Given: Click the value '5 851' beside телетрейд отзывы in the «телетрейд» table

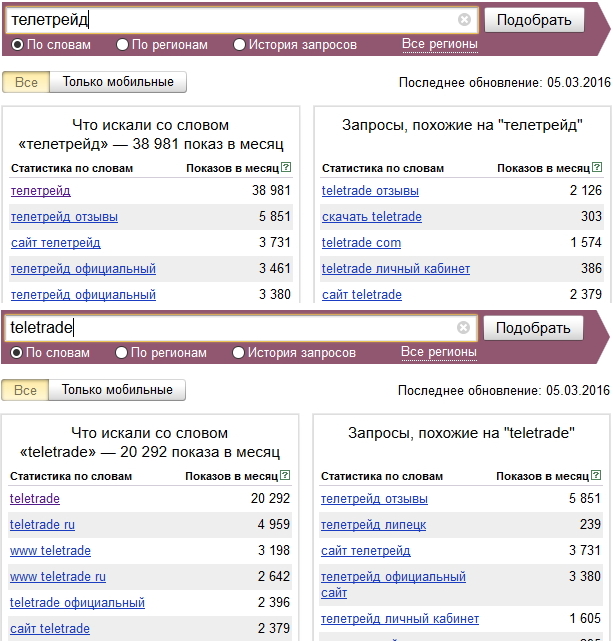Looking at the screenshot, I should (x=275, y=216).
